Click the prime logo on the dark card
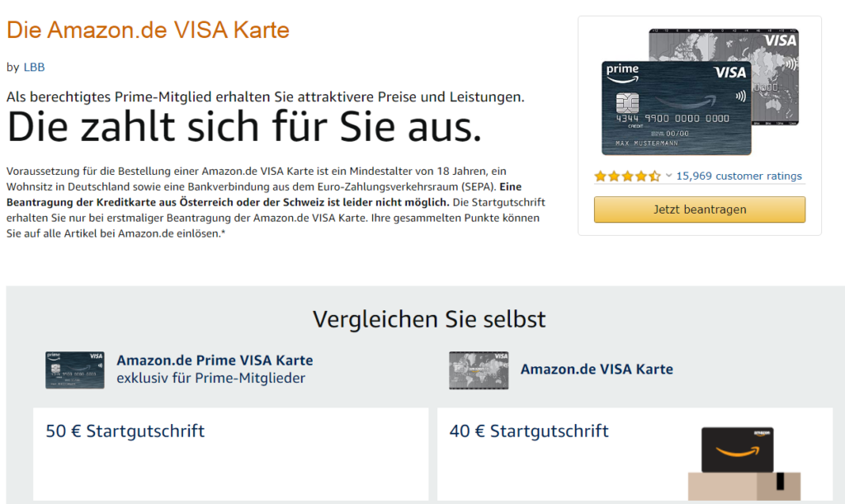Screen dimensions: 845x504 coord(622,73)
